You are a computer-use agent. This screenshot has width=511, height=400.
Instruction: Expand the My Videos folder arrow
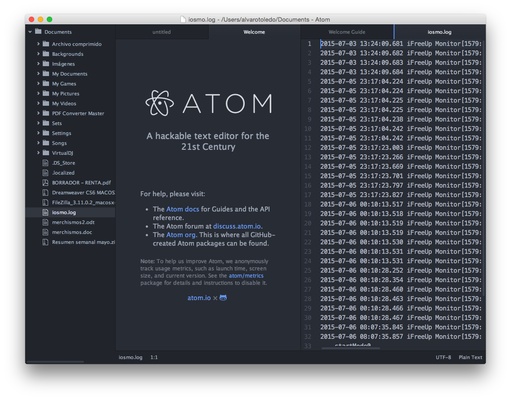click(38, 103)
